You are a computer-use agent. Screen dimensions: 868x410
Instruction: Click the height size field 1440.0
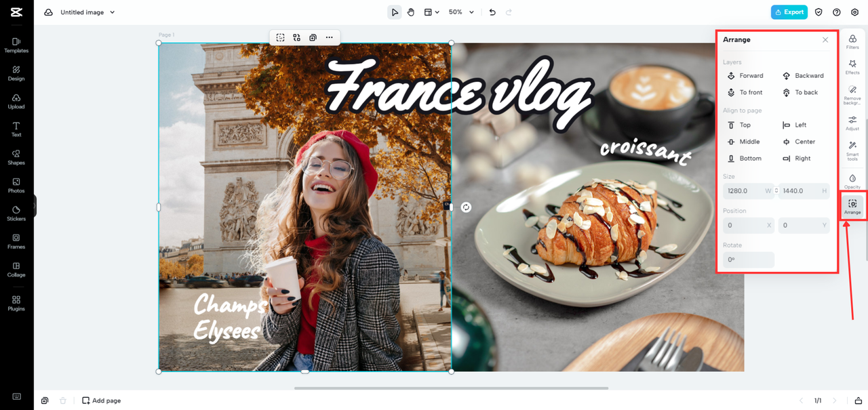tap(804, 191)
